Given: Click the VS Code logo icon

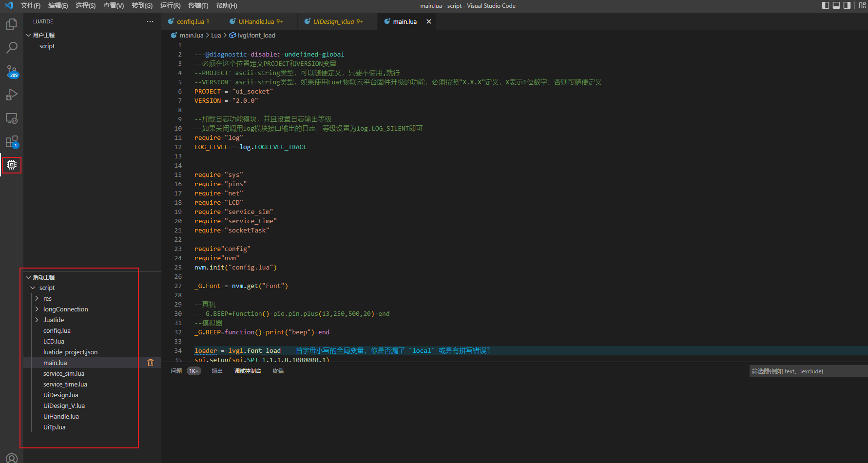Looking at the screenshot, I should [x=9, y=5].
